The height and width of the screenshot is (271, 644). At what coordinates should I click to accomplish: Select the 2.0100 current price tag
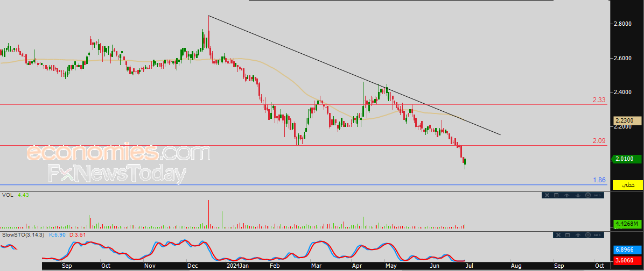coord(627,159)
